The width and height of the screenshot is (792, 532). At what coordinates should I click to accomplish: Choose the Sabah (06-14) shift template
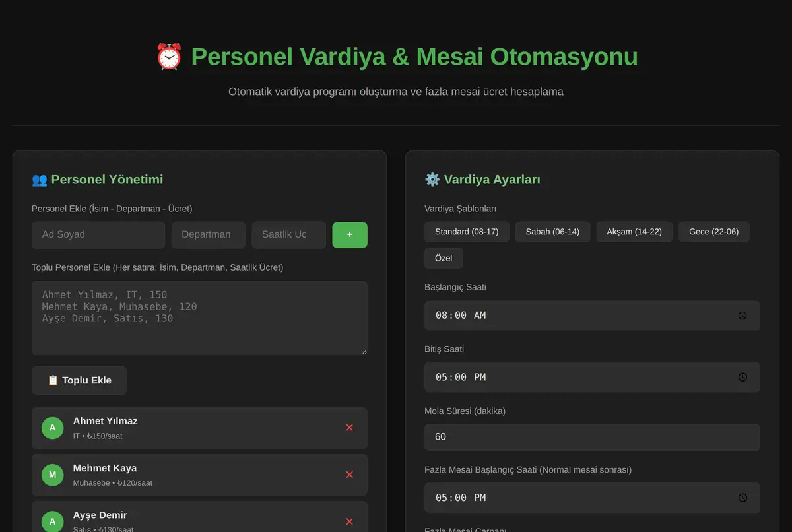(552, 232)
